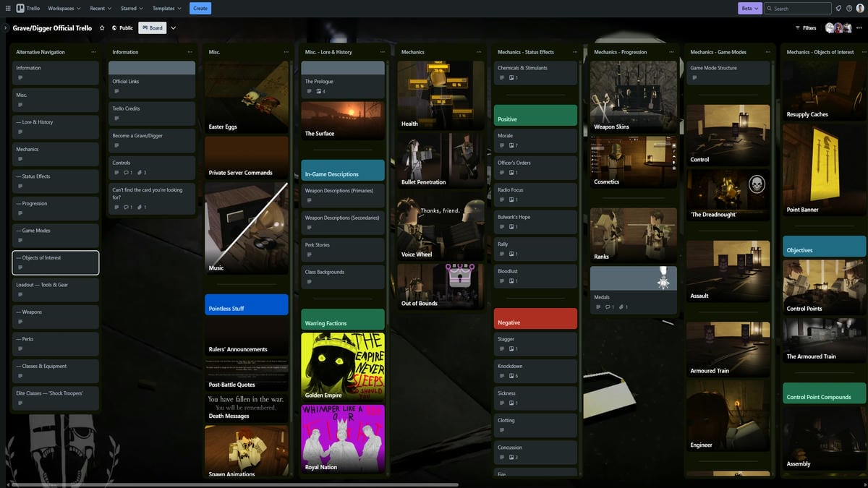Click the red Negative label card

535,319
